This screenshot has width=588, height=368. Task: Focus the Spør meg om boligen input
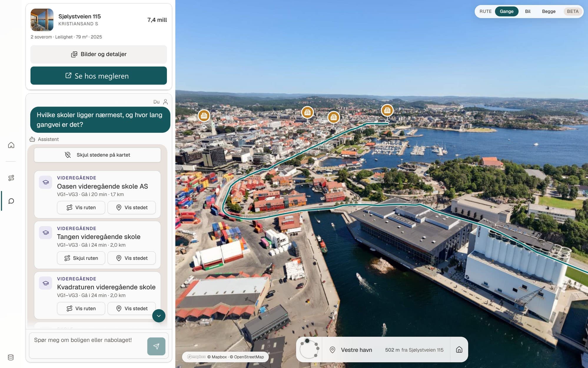[87, 346]
